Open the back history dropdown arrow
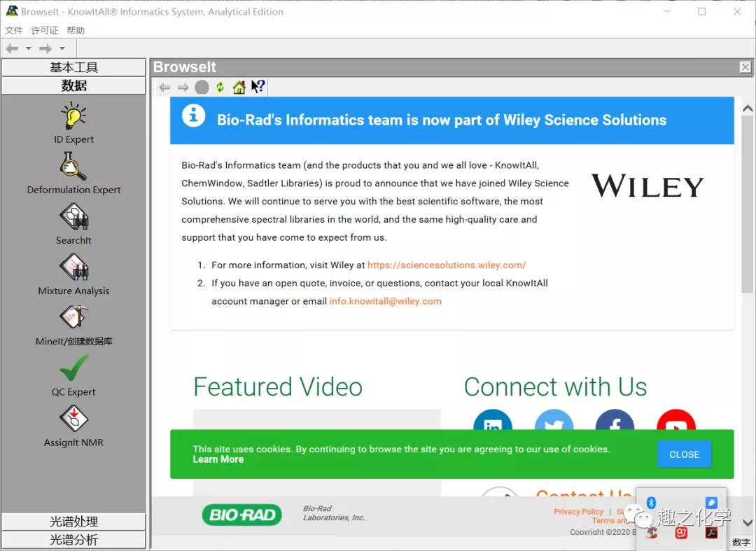The width and height of the screenshot is (756, 551). 29,48
